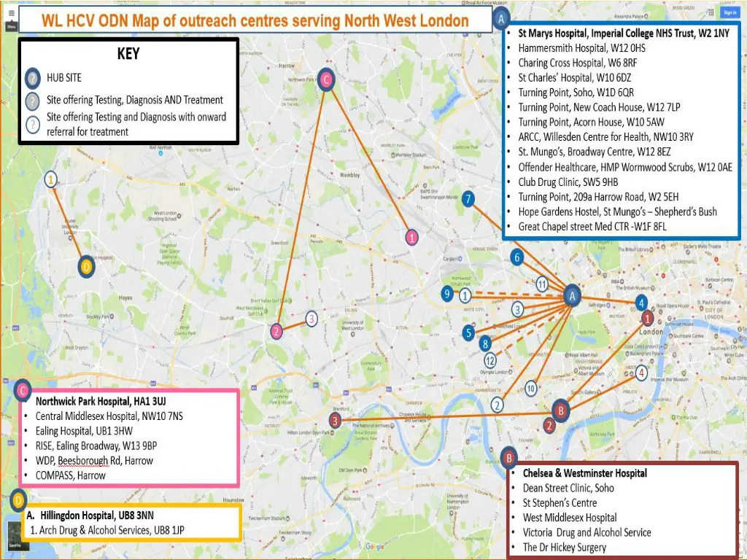Select white marker 11
Viewport: 747px width, 560px height.
(542, 285)
